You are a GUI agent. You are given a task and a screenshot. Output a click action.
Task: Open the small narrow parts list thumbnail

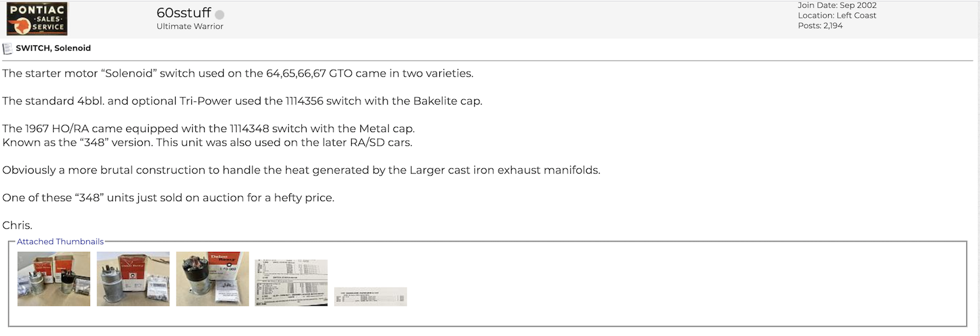[370, 297]
